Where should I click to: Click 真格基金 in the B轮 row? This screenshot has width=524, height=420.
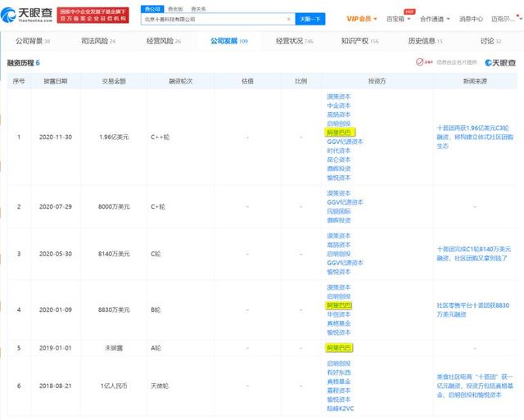tap(339, 323)
